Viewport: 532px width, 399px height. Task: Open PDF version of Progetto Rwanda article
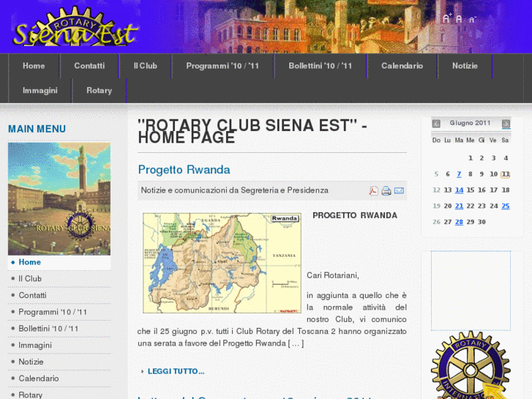point(373,190)
